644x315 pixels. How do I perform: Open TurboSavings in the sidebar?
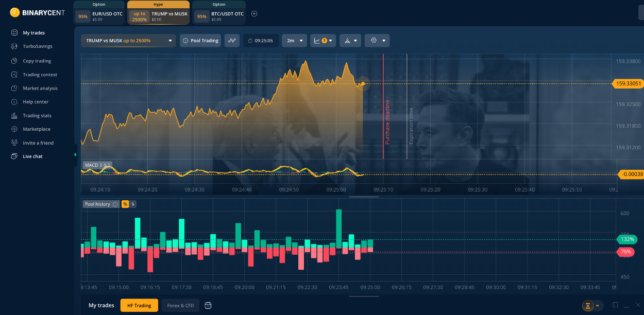tap(38, 46)
